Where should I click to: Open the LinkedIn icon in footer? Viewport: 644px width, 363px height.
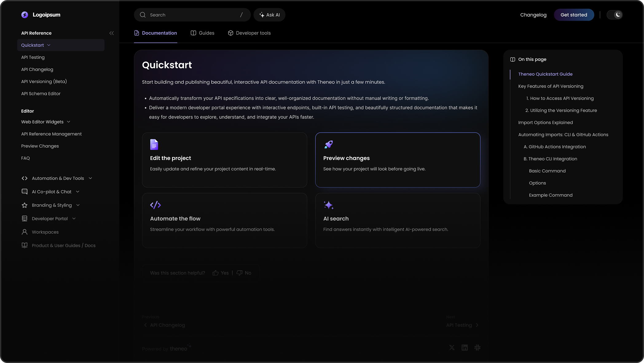(465, 348)
